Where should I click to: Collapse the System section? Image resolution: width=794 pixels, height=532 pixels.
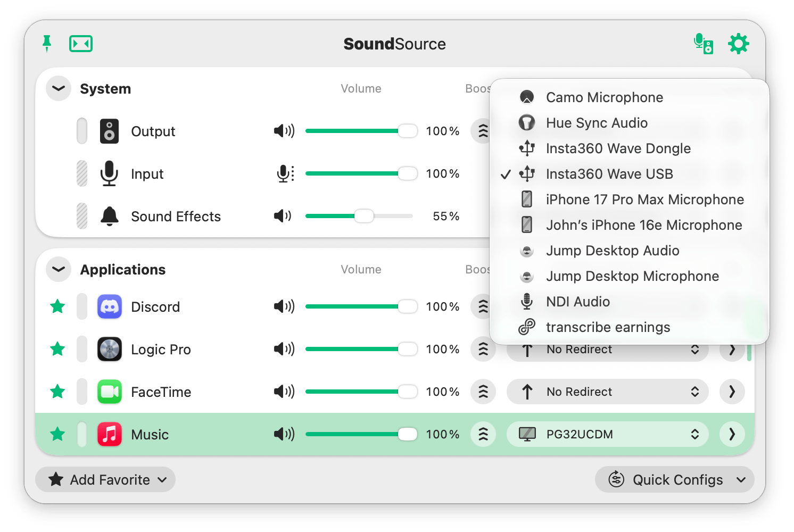click(59, 88)
